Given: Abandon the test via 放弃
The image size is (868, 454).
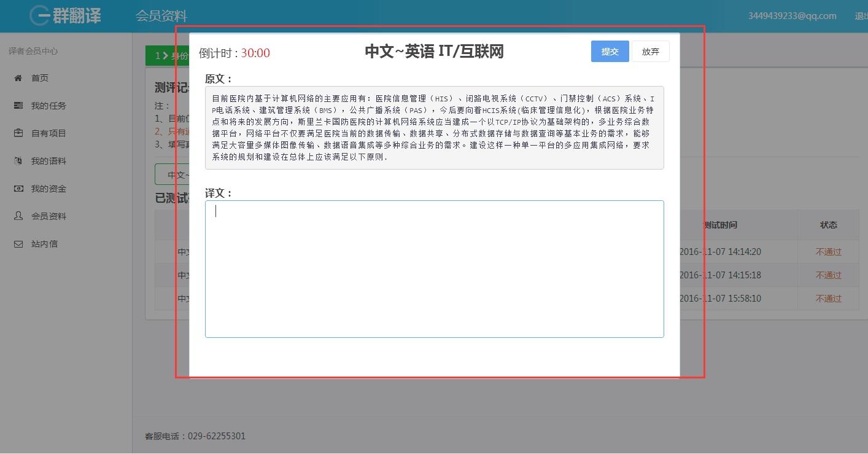Looking at the screenshot, I should pos(650,51).
